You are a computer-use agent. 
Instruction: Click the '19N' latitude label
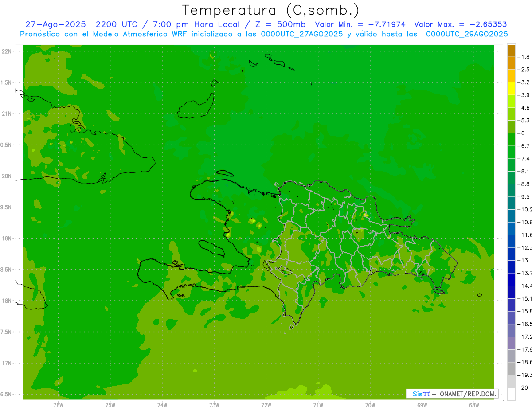click(x=6, y=239)
